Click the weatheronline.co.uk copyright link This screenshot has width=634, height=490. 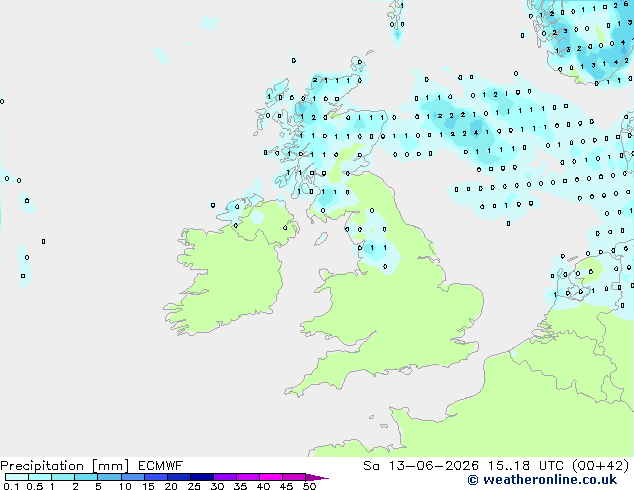tap(542, 480)
